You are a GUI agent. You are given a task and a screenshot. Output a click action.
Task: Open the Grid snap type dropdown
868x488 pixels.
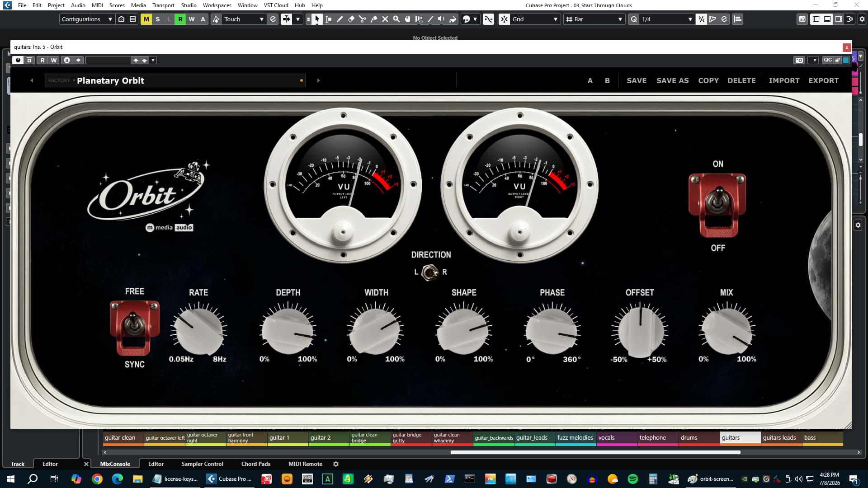pos(535,19)
